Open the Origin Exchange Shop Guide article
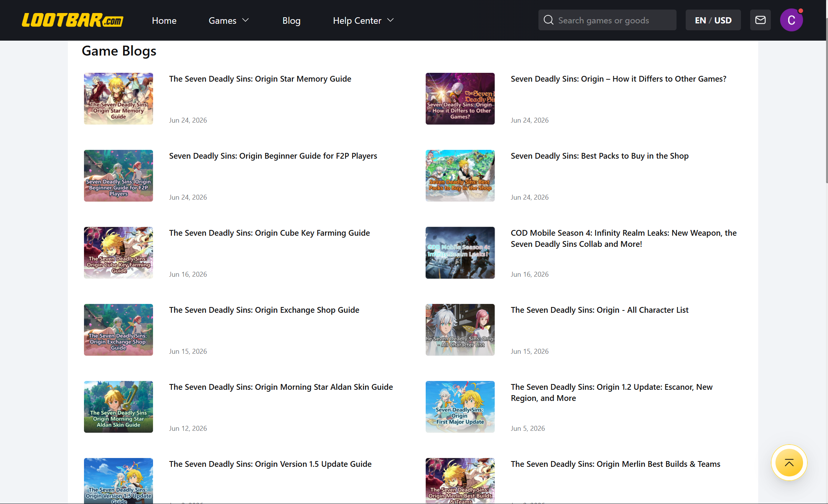The image size is (828, 504). coord(264,310)
